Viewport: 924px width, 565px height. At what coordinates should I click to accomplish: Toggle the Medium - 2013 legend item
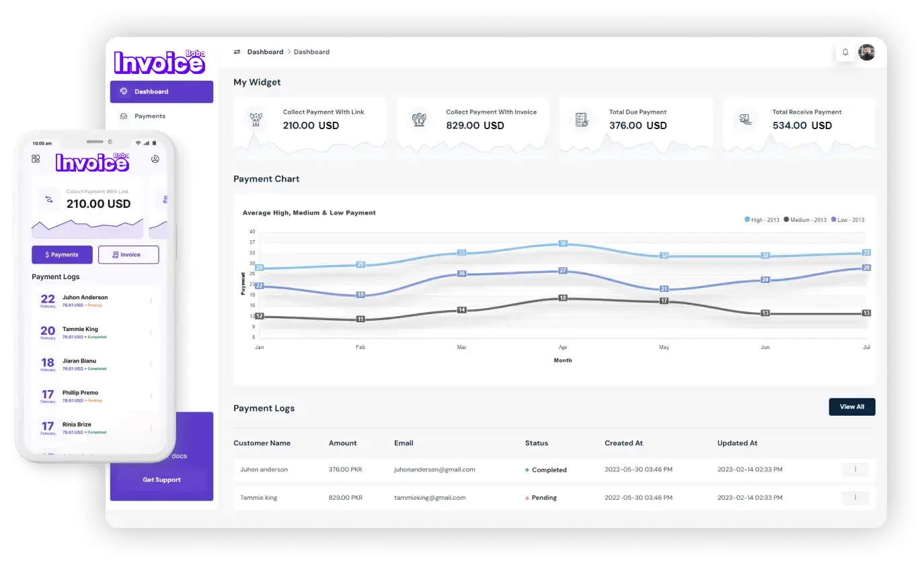tap(804, 220)
